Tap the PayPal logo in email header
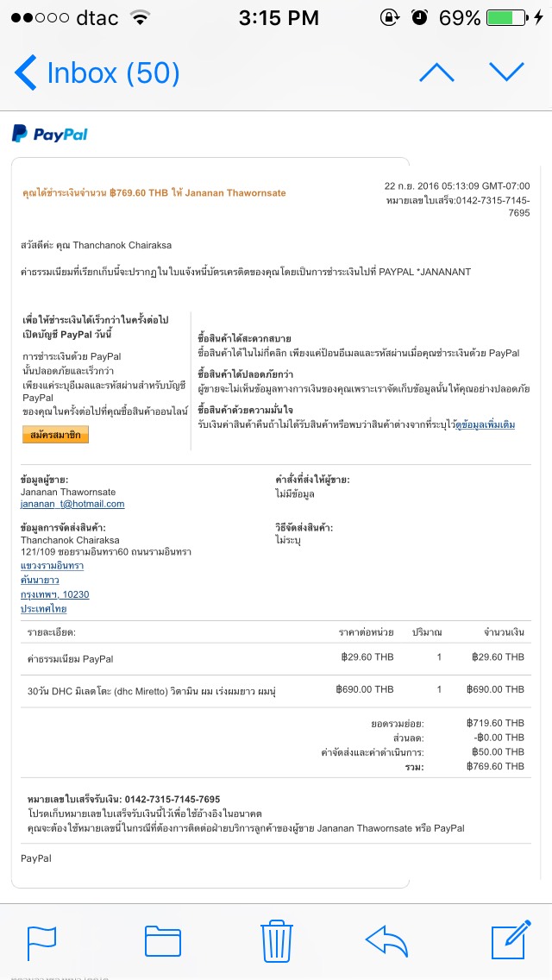The height and width of the screenshot is (980, 552). coord(50,134)
